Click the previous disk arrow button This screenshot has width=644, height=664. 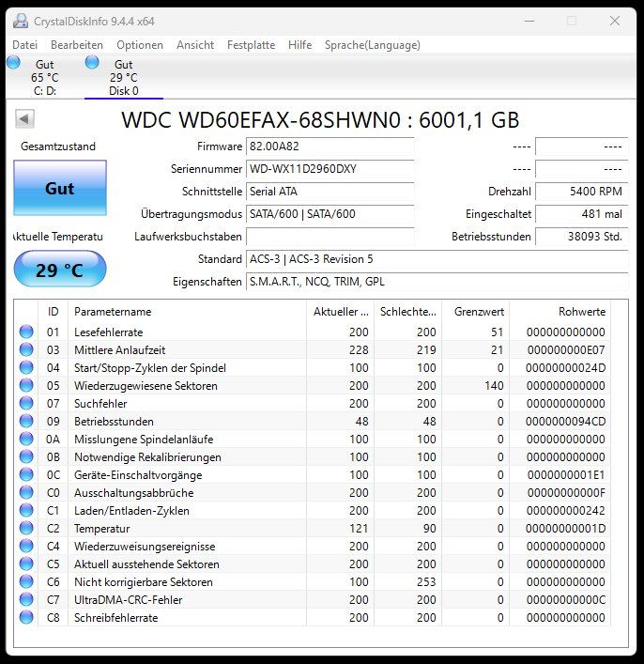pyautogui.click(x=24, y=119)
